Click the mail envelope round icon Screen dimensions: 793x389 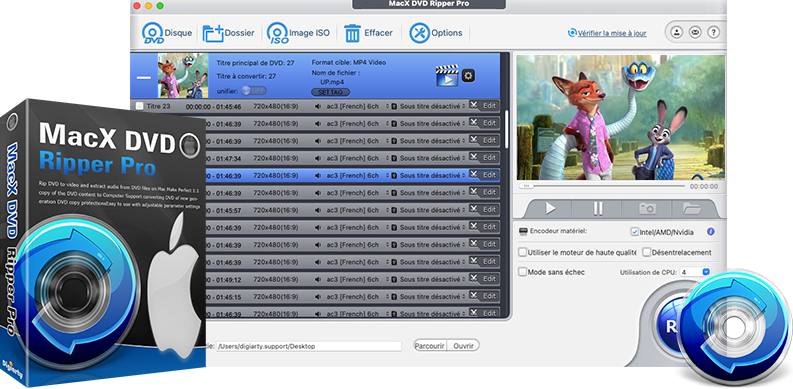tap(695, 32)
